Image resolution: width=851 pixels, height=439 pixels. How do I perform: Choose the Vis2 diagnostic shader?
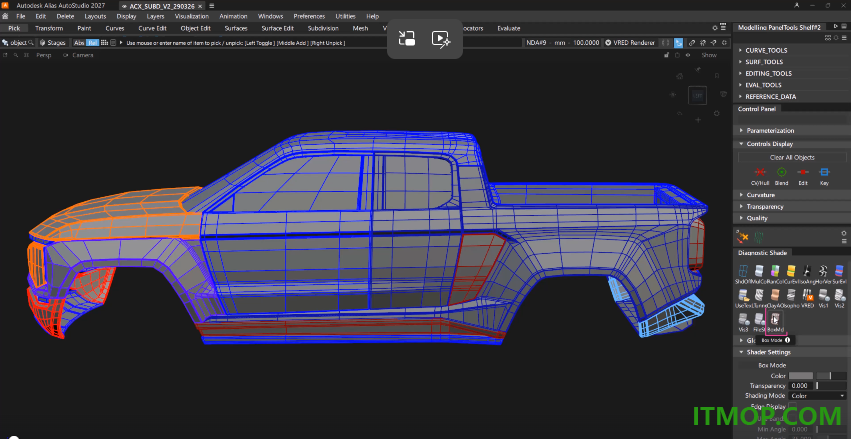(x=840, y=295)
